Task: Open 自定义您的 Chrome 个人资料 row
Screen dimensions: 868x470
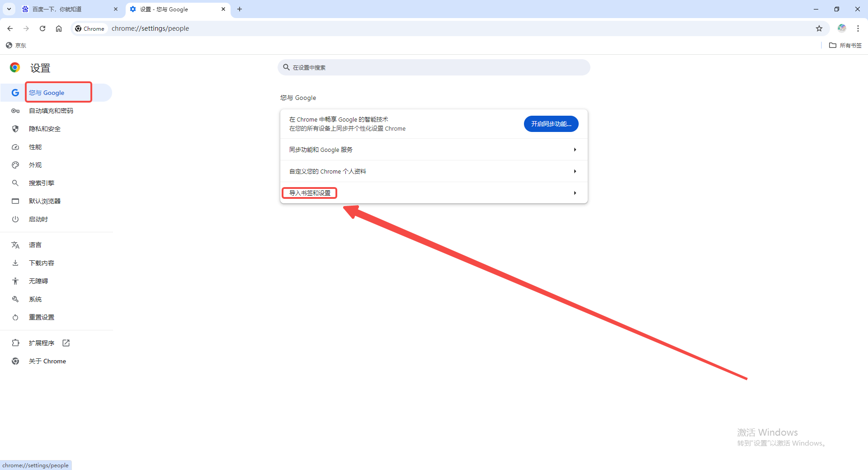Action: (x=434, y=171)
